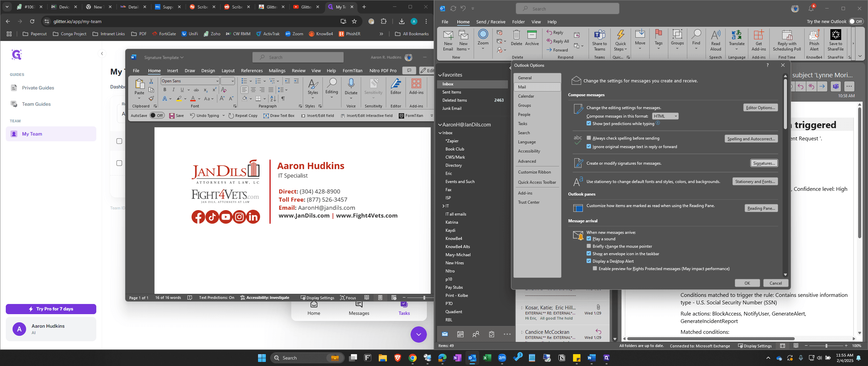The image size is (868, 366).
Task: Open the Calendar view in Outlook navigation
Action: click(460, 334)
